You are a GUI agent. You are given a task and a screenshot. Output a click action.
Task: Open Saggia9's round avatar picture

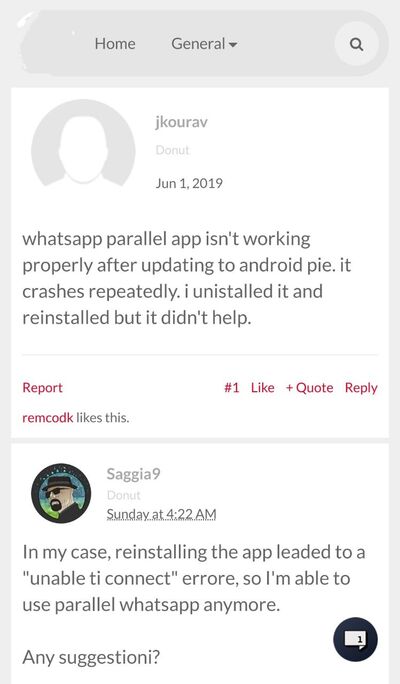(61, 493)
